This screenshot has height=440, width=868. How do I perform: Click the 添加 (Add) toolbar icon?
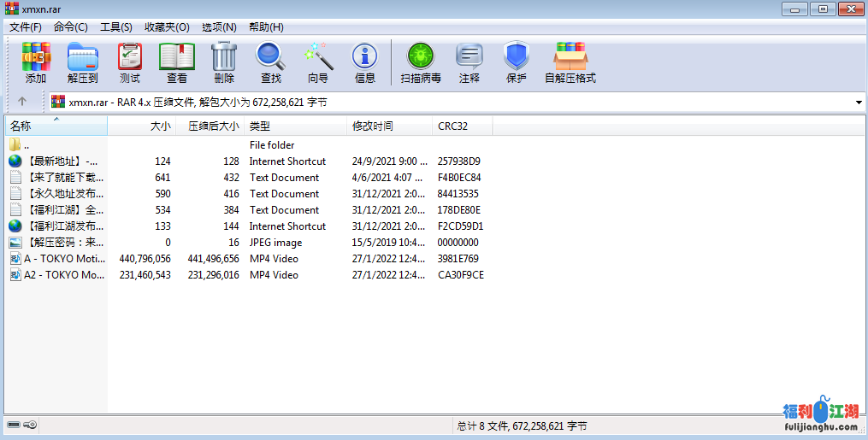coord(36,57)
